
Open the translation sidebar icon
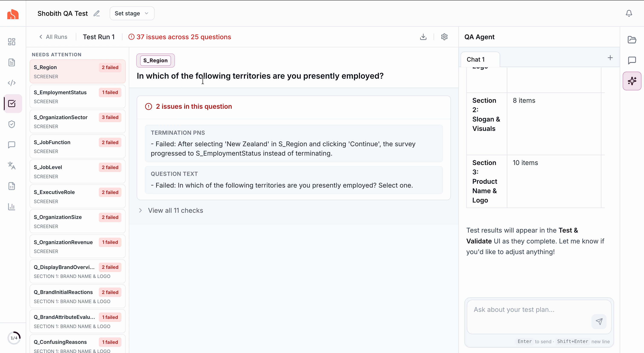pyautogui.click(x=12, y=165)
